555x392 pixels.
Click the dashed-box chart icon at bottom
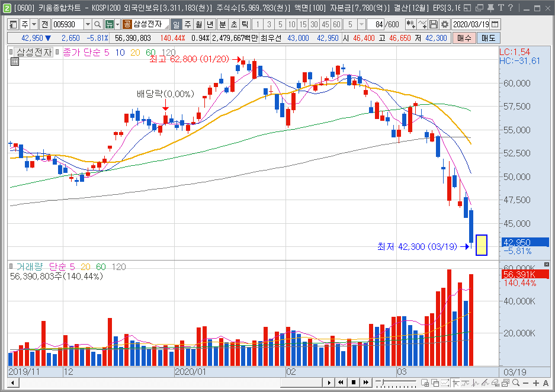445,383
